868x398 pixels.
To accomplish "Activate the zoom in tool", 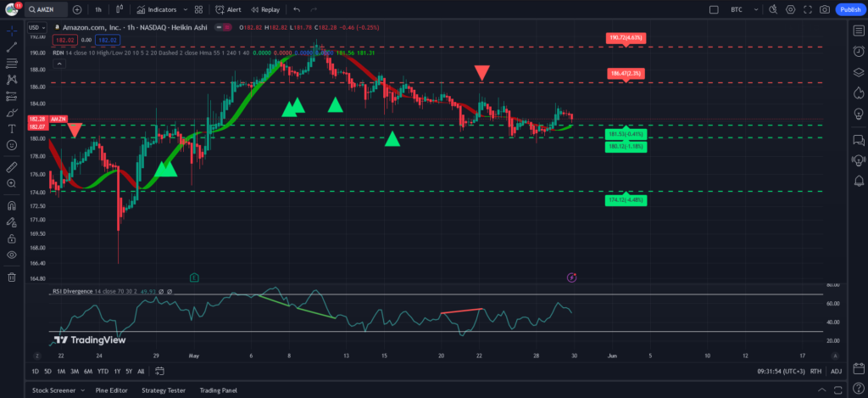I will pos(12,183).
